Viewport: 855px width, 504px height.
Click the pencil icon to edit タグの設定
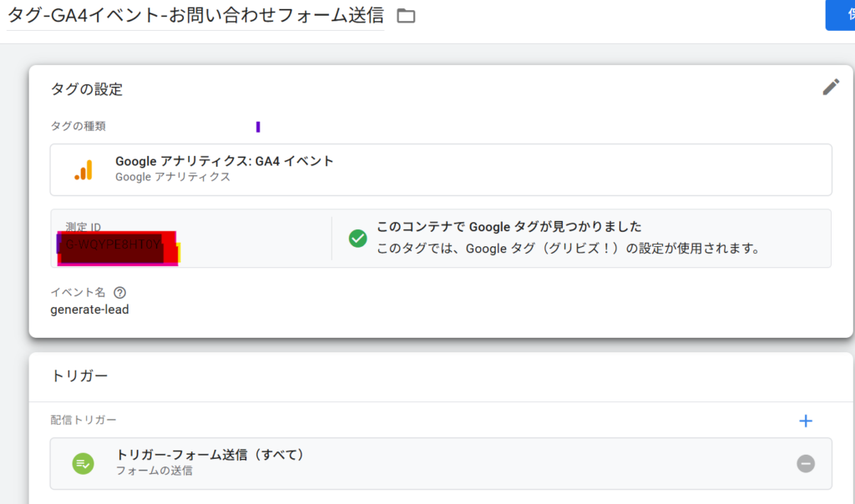point(830,87)
